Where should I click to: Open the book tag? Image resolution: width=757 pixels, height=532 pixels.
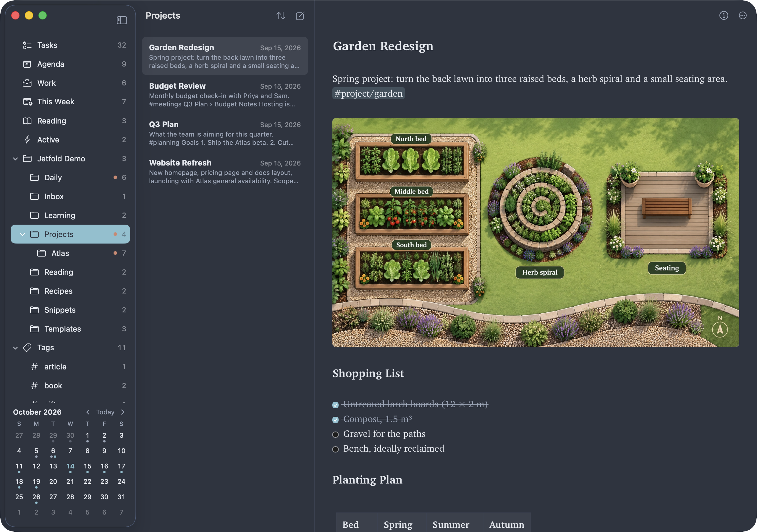click(x=70, y=385)
